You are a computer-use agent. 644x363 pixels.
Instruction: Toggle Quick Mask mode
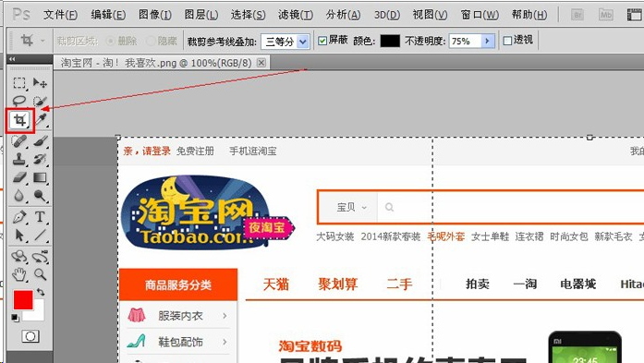coord(30,336)
